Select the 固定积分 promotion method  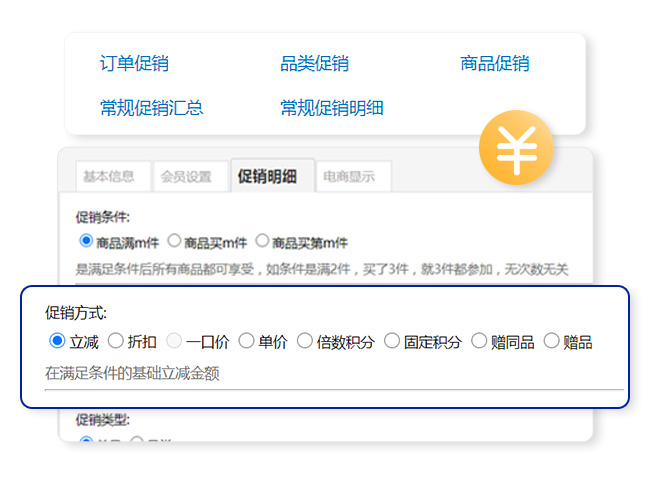tap(392, 341)
